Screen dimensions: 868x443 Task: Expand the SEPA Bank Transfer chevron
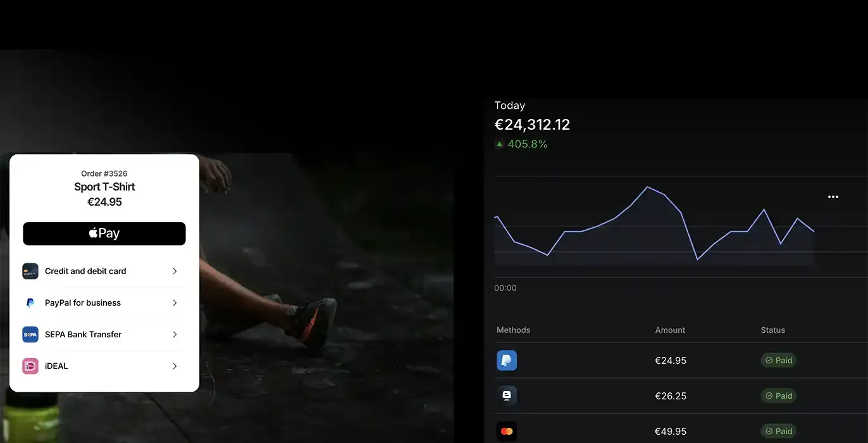click(x=175, y=334)
